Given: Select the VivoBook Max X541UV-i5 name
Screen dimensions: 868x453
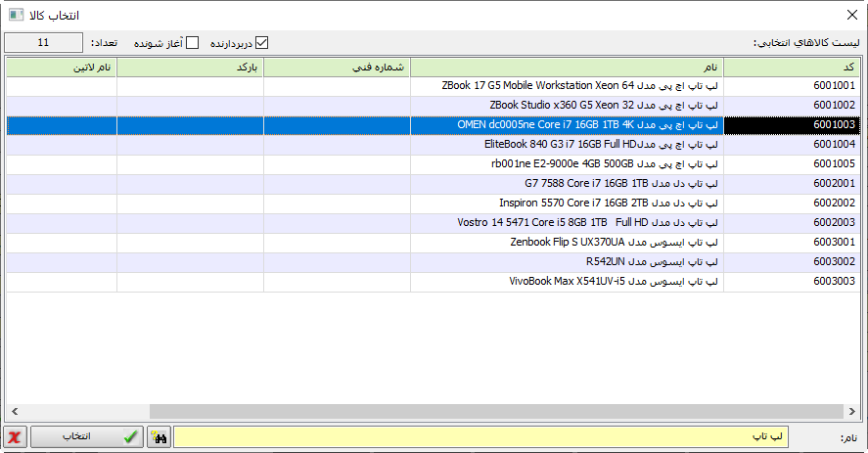Looking at the screenshot, I should click(567, 282).
